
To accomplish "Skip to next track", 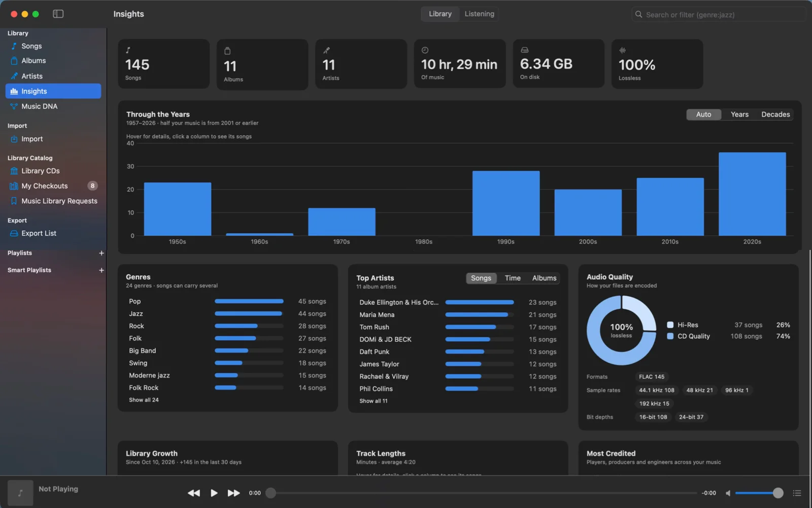I will click(233, 493).
